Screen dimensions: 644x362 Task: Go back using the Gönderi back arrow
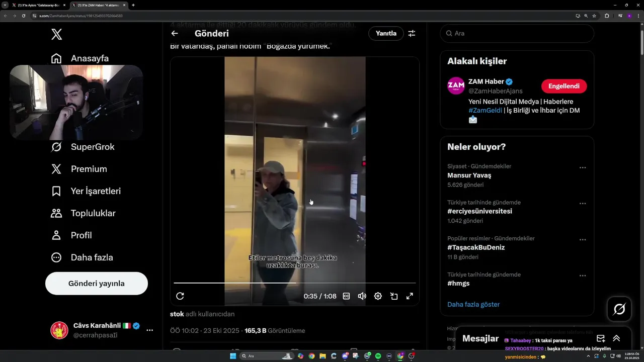tap(175, 34)
